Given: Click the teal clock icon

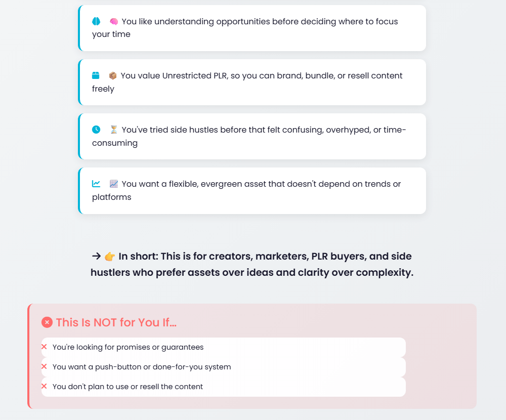Looking at the screenshot, I should pyautogui.click(x=96, y=130).
